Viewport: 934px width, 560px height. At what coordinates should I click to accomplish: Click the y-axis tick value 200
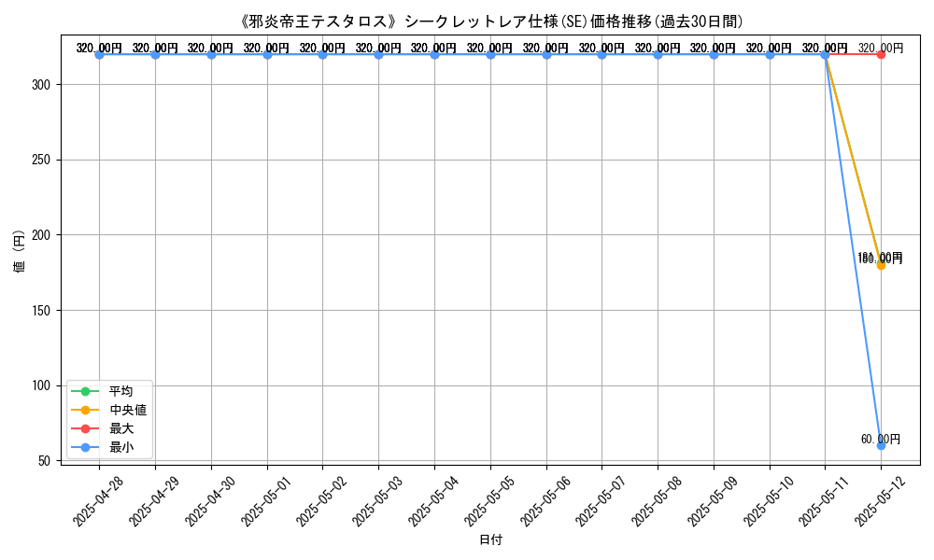click(40, 235)
